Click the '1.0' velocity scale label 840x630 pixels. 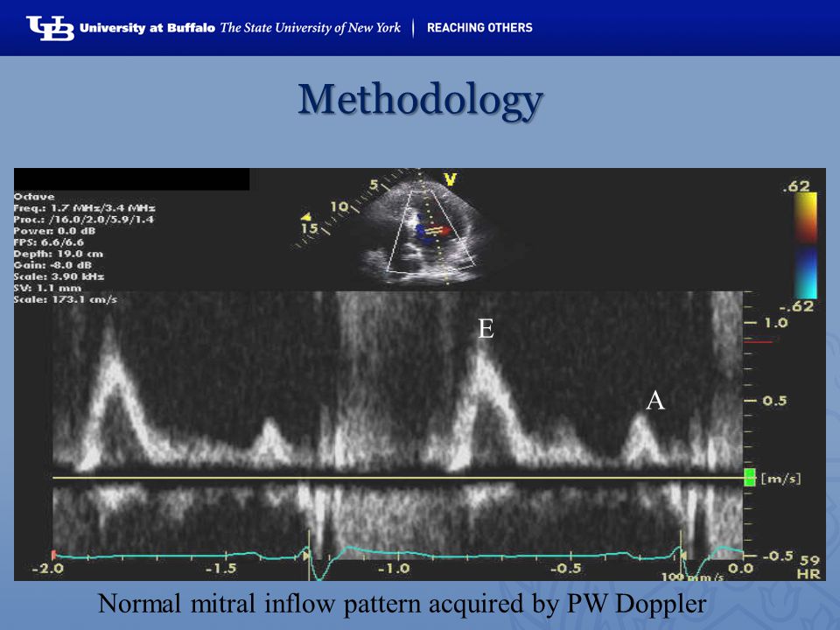776,323
